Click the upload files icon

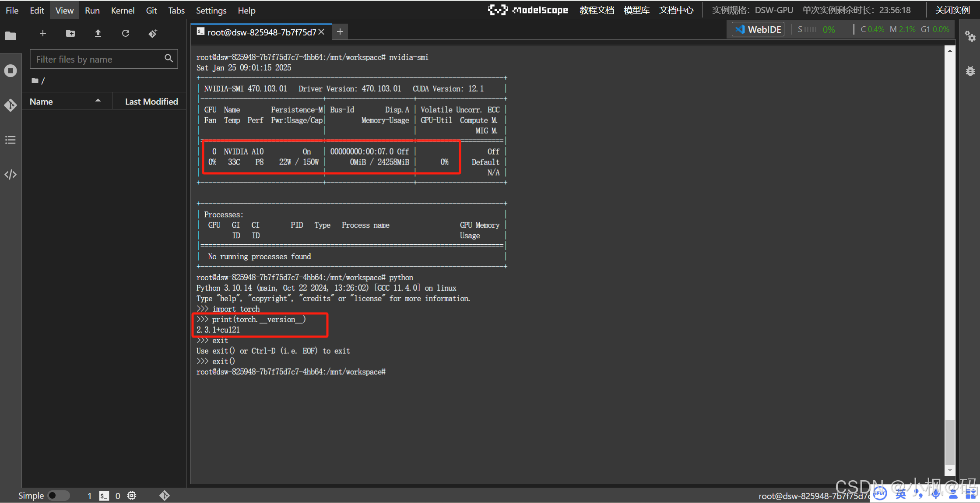(98, 33)
